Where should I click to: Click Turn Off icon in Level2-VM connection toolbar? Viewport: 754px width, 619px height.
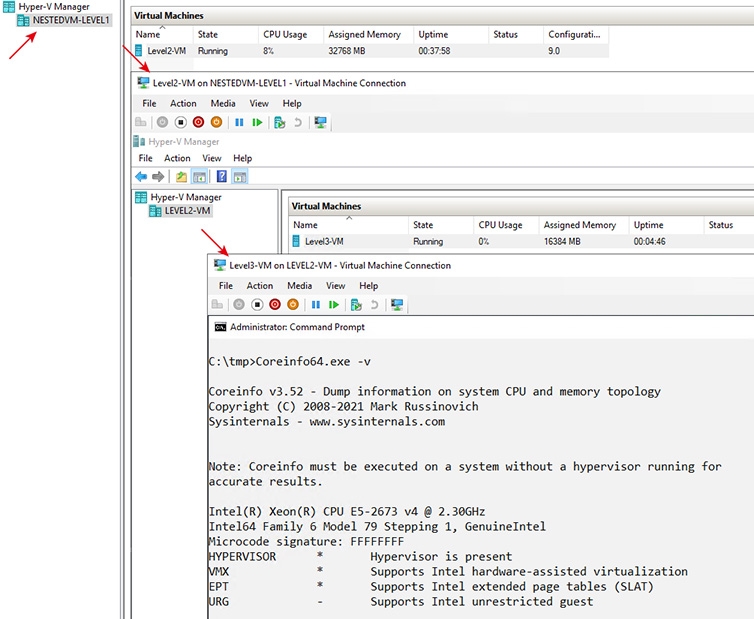coord(180,122)
